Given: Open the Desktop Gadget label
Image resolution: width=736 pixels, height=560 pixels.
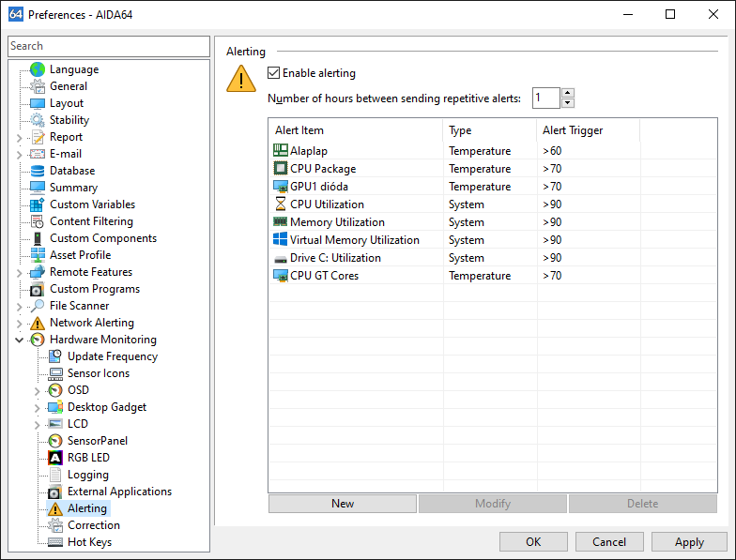Looking at the screenshot, I should (107, 407).
